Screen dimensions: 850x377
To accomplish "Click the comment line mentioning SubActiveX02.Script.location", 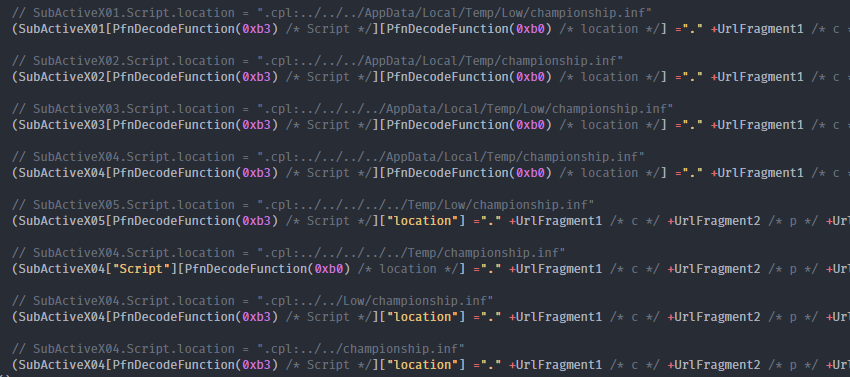I will 317,61.
